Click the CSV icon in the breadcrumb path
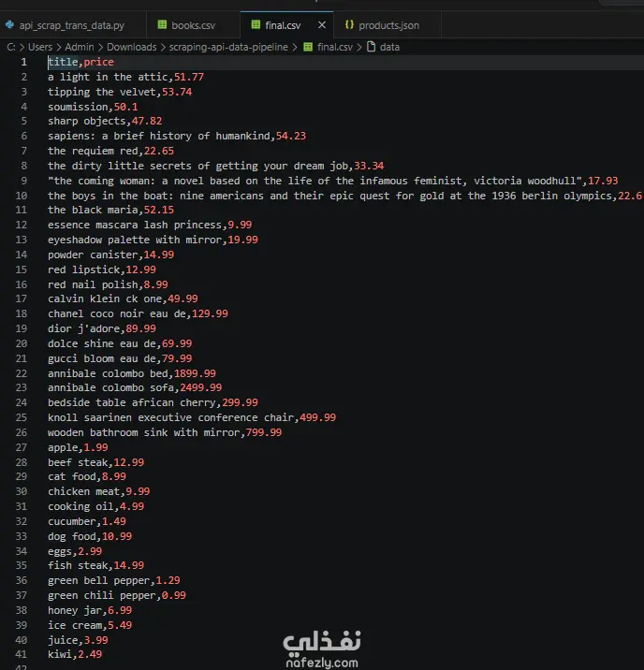This screenshot has height=670, width=644. 308,47
